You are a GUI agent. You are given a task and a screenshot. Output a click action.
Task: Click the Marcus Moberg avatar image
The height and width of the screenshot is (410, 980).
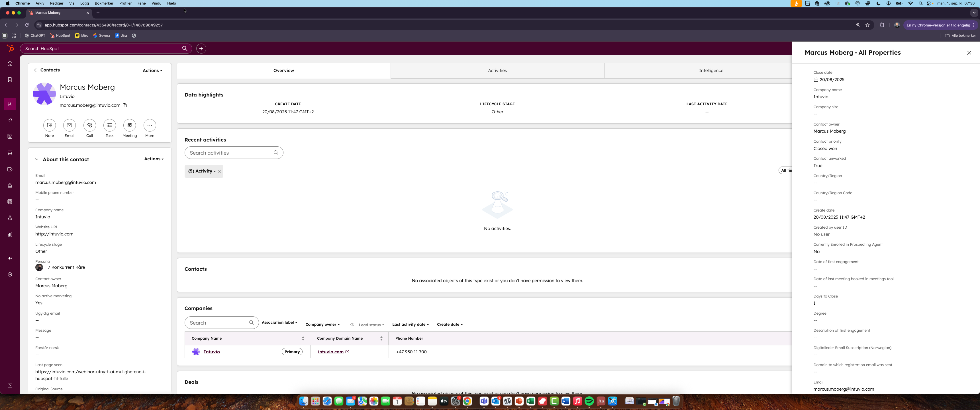click(x=44, y=94)
